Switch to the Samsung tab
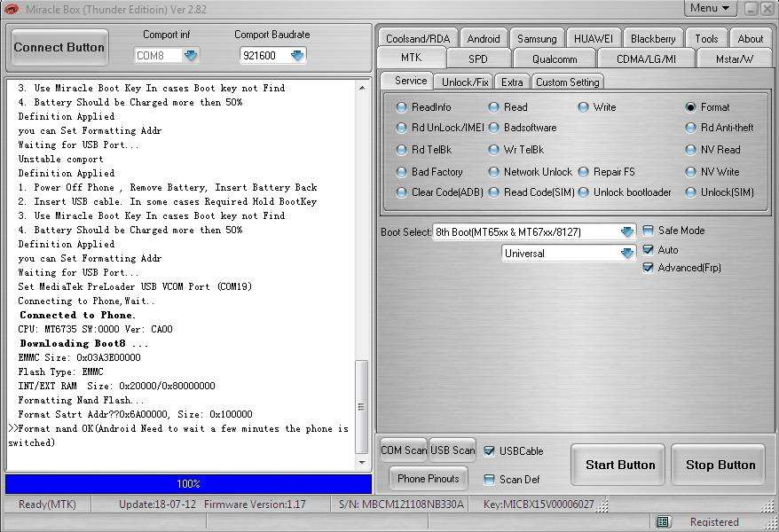Image resolution: width=779 pixels, height=532 pixels. pos(537,38)
